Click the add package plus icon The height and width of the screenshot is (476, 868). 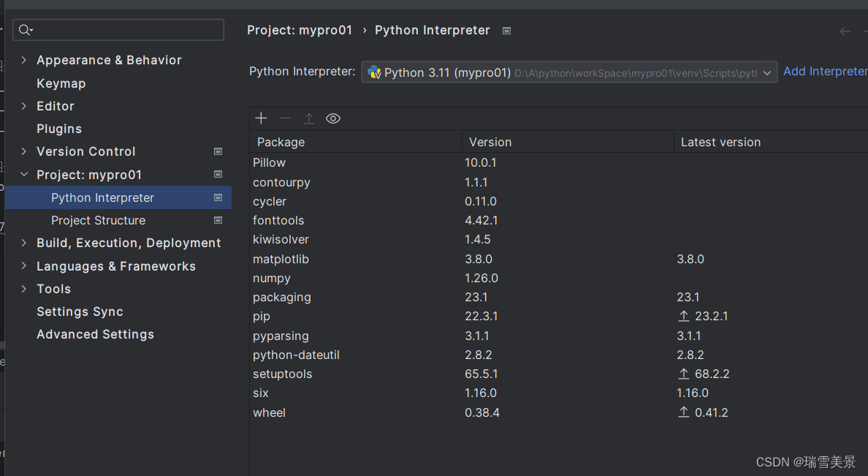click(262, 118)
